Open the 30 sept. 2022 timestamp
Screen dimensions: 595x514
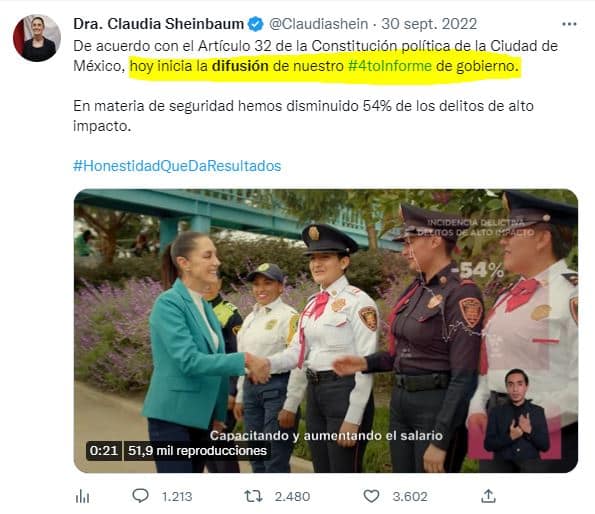click(x=429, y=24)
